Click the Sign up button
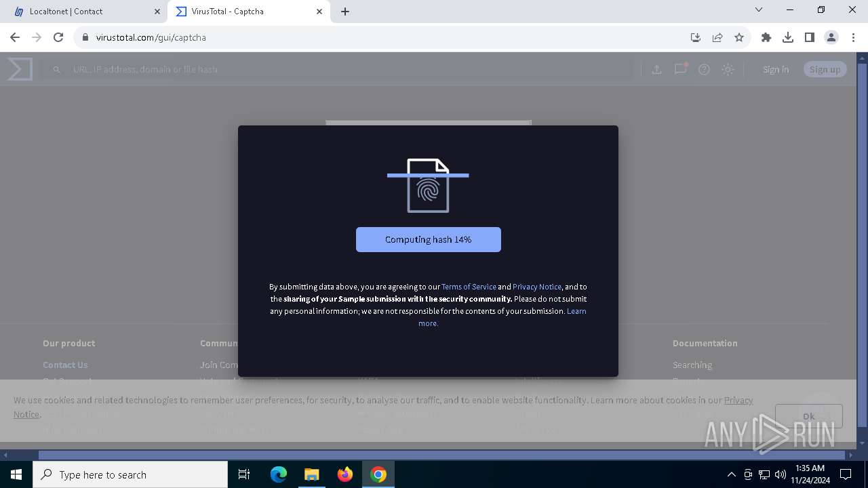The height and width of the screenshot is (488, 868). pyautogui.click(x=825, y=69)
